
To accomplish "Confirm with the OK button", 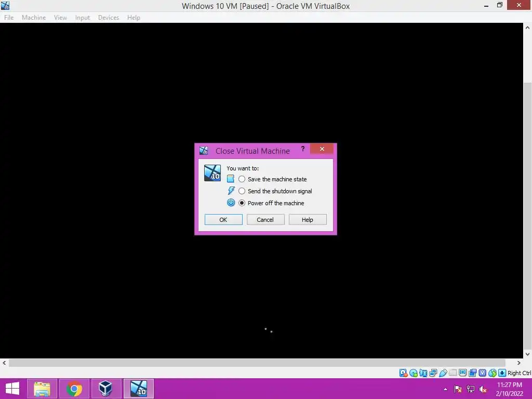I will pos(223,220).
